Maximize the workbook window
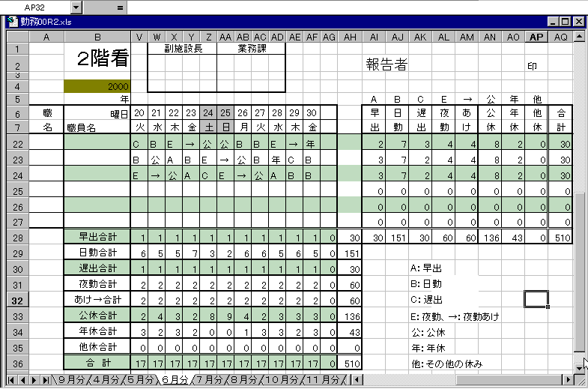Viewport: 588px width, 389px height. [566, 22]
